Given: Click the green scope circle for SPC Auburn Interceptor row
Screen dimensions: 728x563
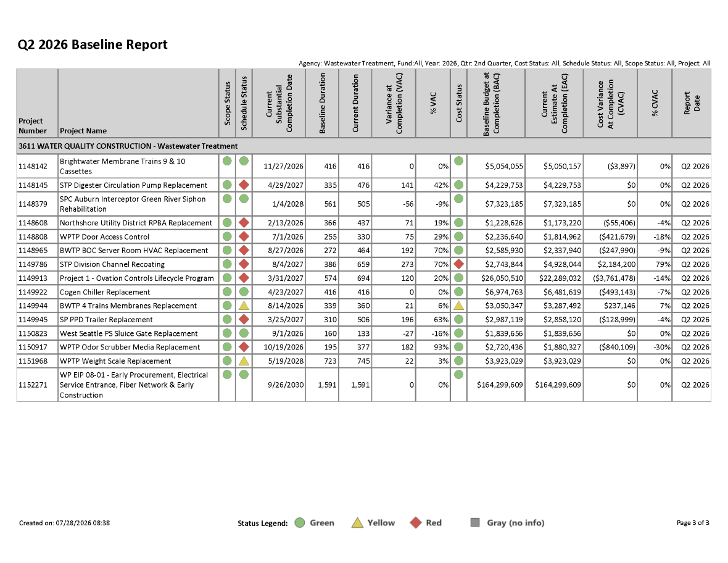Looking at the screenshot, I should click(x=227, y=198).
